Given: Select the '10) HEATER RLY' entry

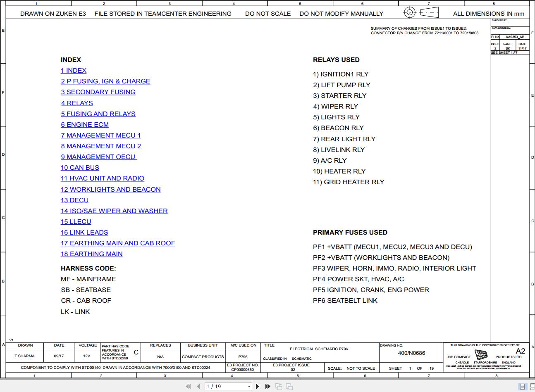Looking at the screenshot, I should (339, 171).
